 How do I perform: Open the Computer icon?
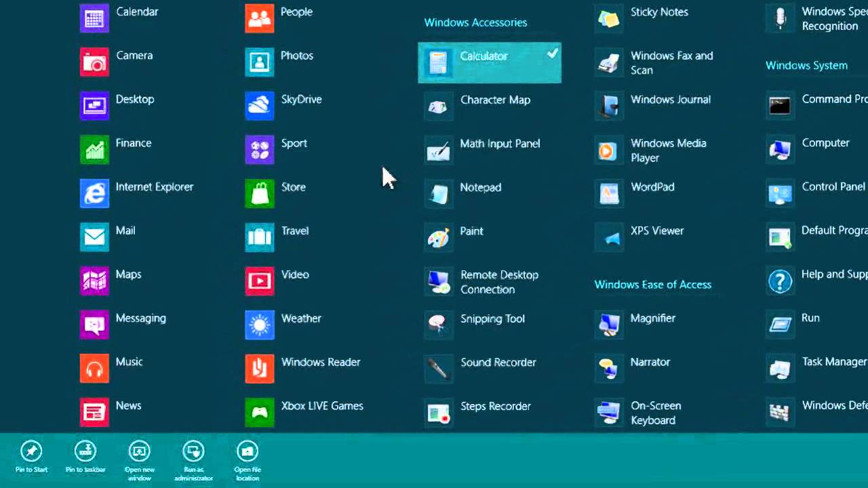click(x=780, y=150)
